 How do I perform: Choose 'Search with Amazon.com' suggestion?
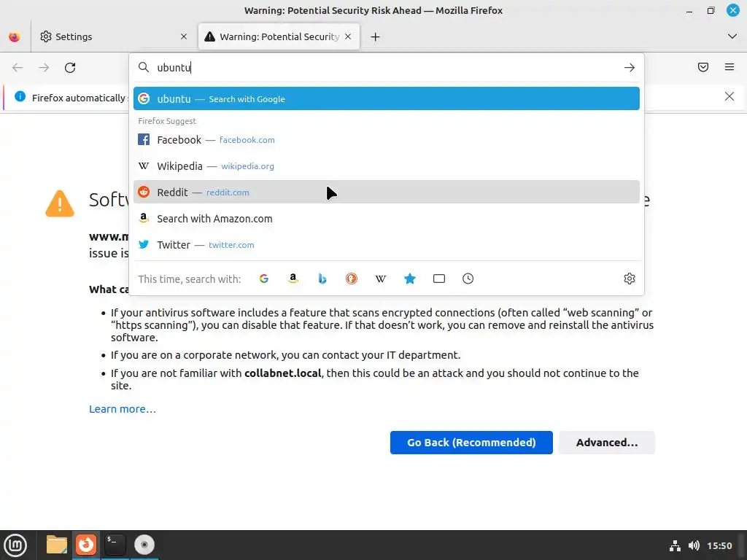coord(387,219)
